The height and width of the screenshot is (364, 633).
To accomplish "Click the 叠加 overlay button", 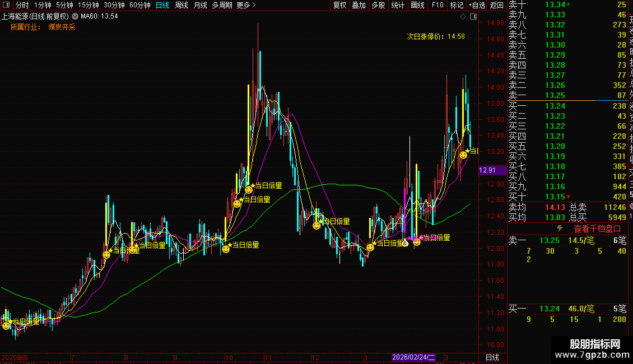I will click(x=359, y=5).
